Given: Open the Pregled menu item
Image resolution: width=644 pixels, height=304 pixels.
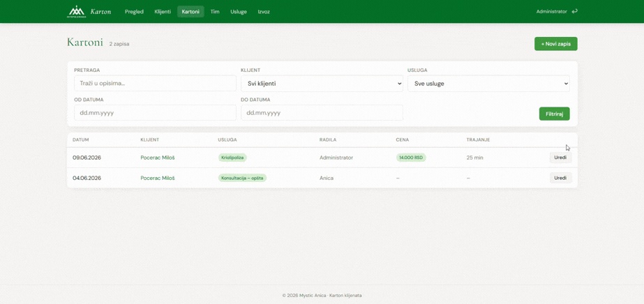Looking at the screenshot, I should click(134, 11).
